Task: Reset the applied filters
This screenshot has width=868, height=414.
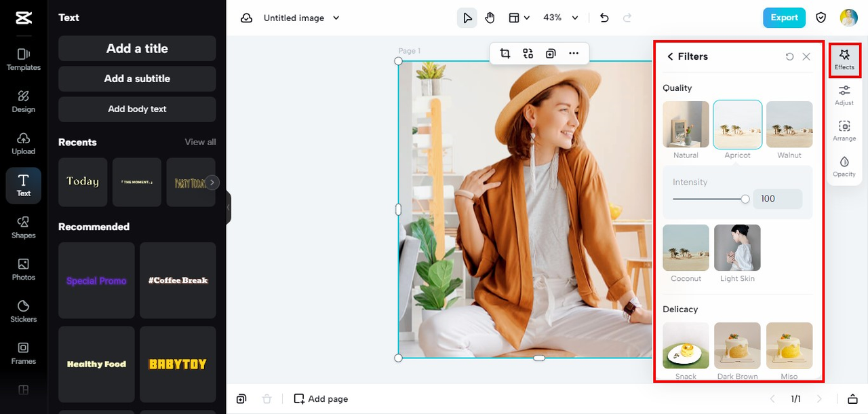Action: 789,57
